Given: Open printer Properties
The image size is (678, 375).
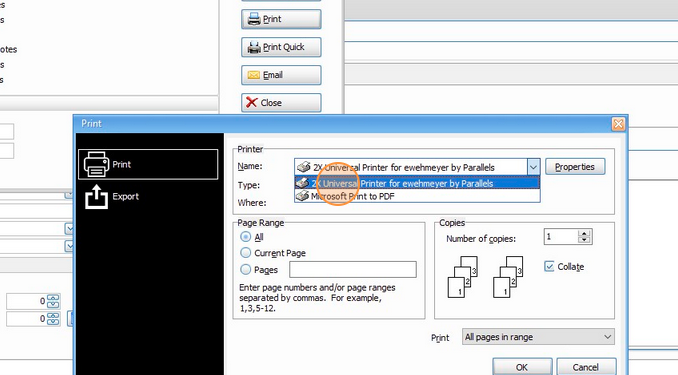Looking at the screenshot, I should tap(575, 167).
